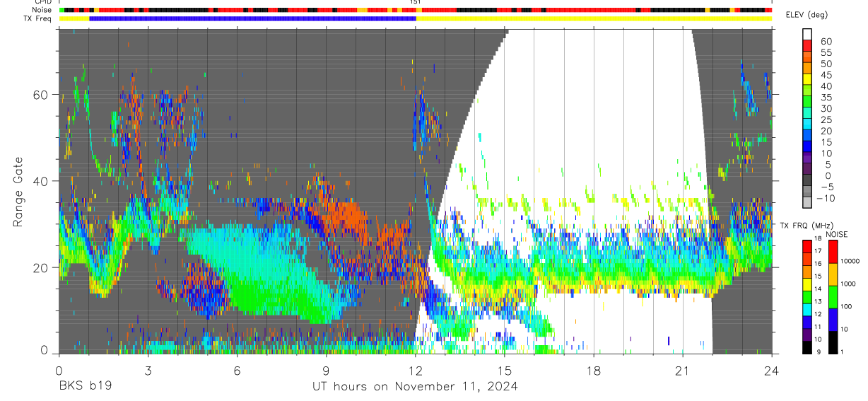
Task: Click the red top segment of TX FRQ color bar
Action: [807, 247]
